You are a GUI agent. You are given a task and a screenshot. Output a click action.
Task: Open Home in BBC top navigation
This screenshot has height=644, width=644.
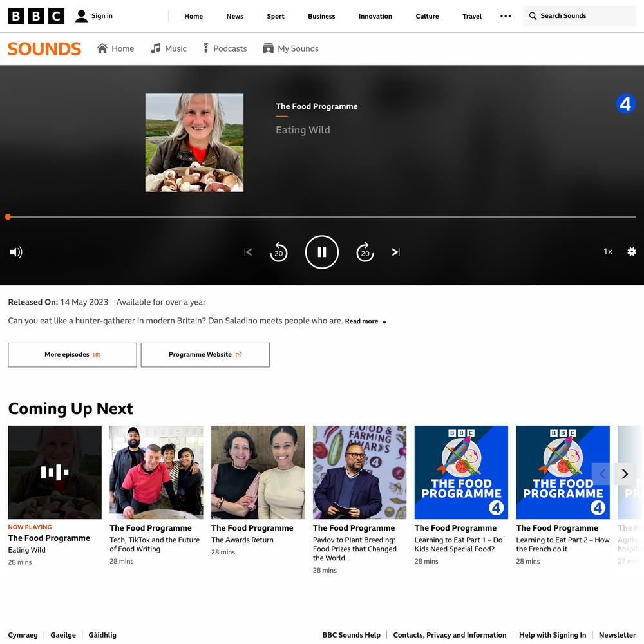pos(193,16)
